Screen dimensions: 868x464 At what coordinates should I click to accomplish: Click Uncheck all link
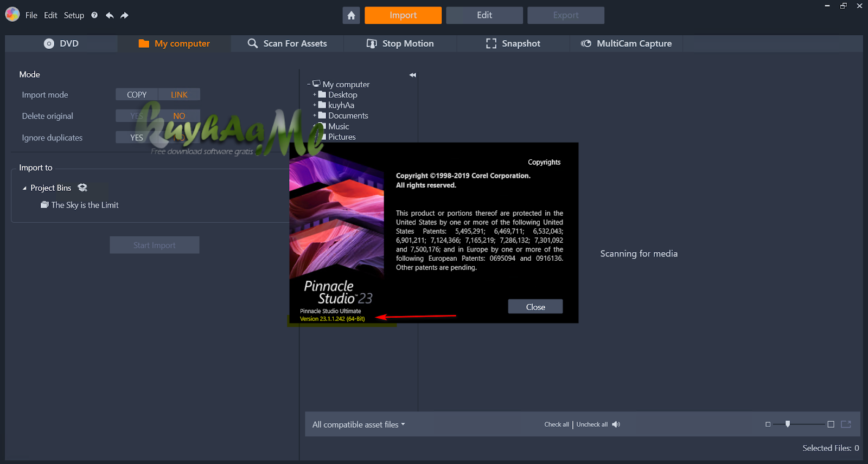coord(592,424)
